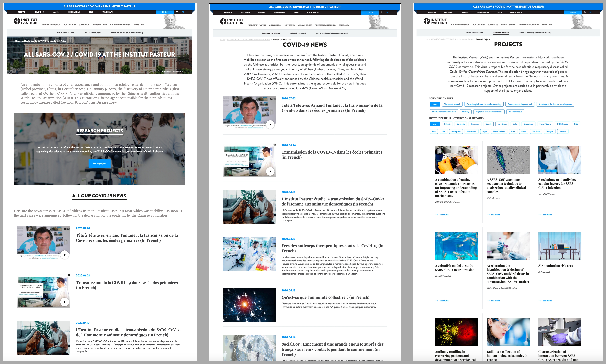Click Home breadcrumb on the Projects page

[426, 39]
